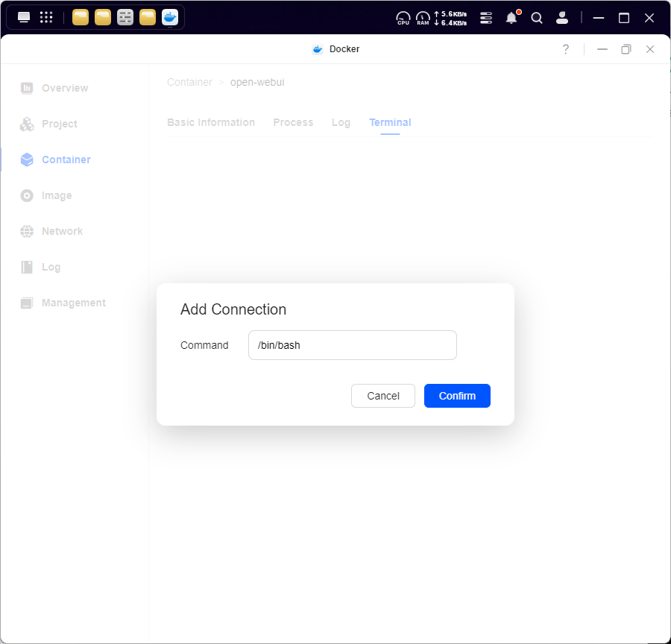Go to Project in the sidebar
Viewport: 671px width, 644px height.
(59, 124)
